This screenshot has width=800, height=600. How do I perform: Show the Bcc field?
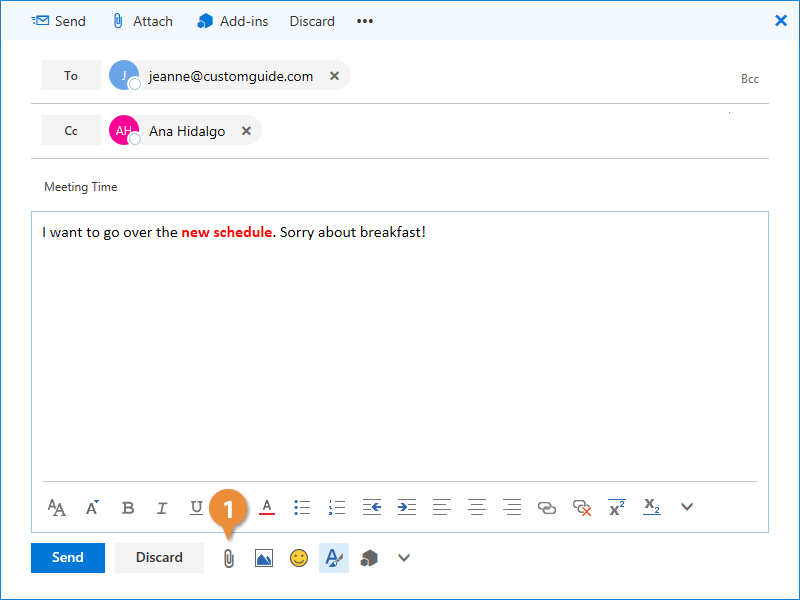click(750, 78)
